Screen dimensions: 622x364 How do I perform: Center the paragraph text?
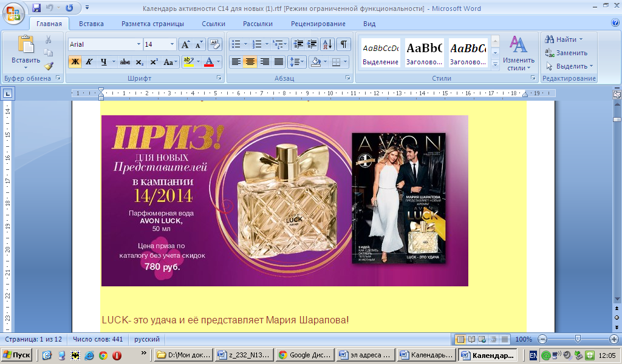(x=250, y=62)
